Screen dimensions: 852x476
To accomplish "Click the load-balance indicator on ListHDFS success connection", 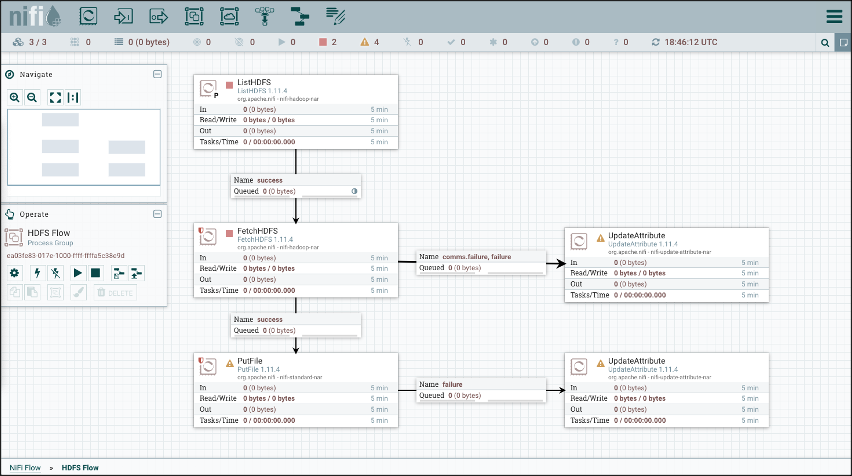I will (x=354, y=191).
